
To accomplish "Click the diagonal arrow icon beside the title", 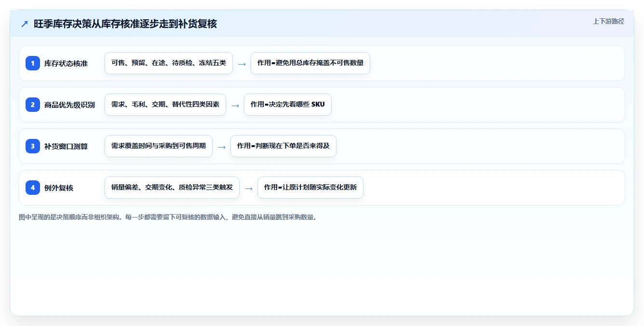I will pyautogui.click(x=25, y=24).
